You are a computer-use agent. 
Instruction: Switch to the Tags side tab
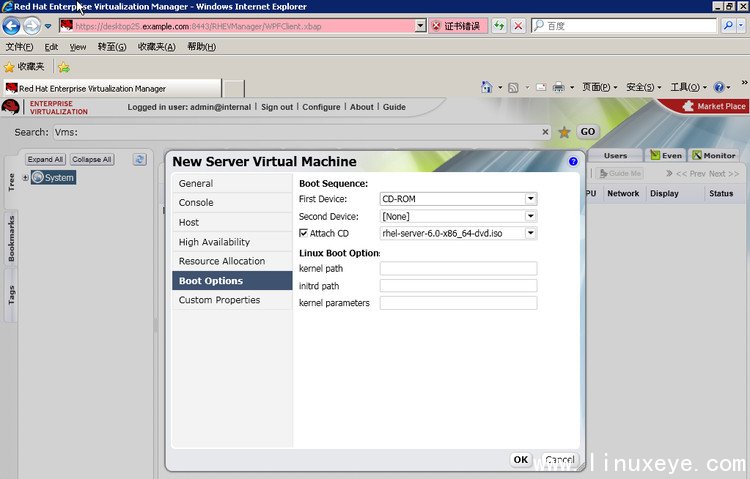coord(11,295)
